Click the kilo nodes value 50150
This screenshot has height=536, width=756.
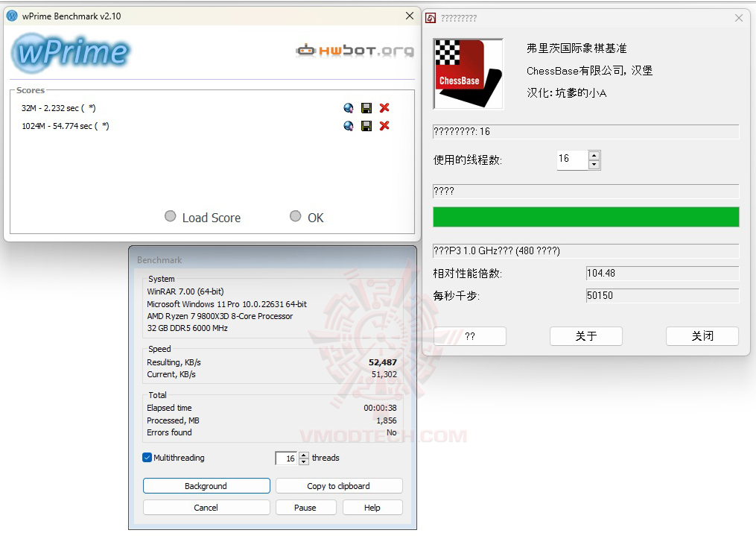[x=662, y=295]
